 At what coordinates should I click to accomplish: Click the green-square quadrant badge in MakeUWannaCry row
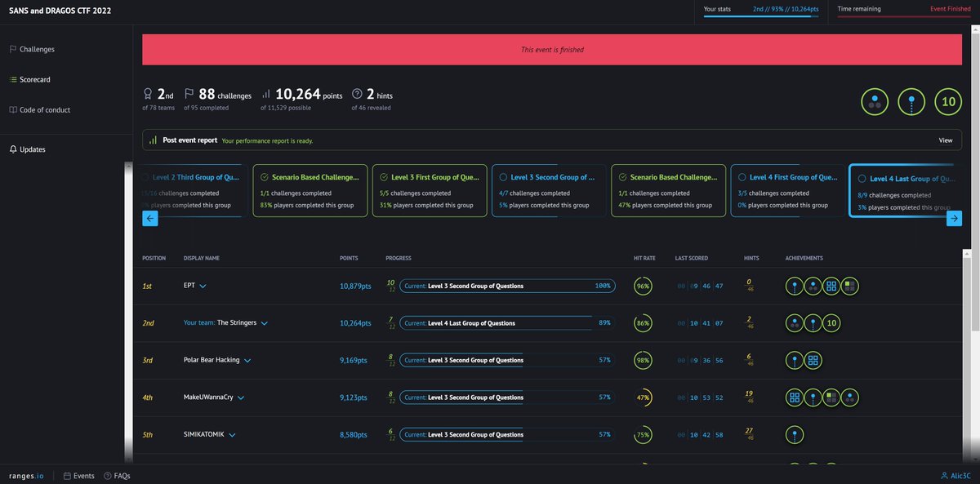pyautogui.click(x=831, y=397)
